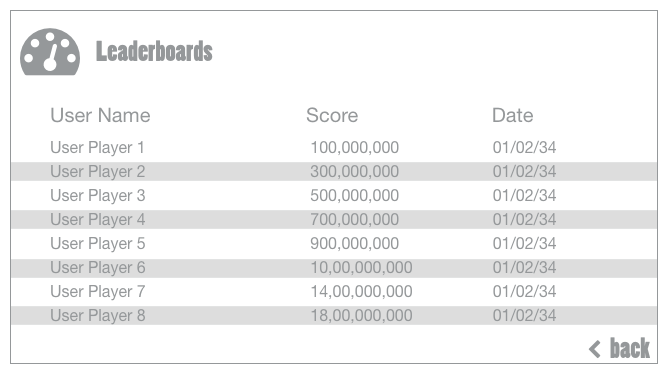
Task: Select the User Player 1 row
Action: [334, 148]
